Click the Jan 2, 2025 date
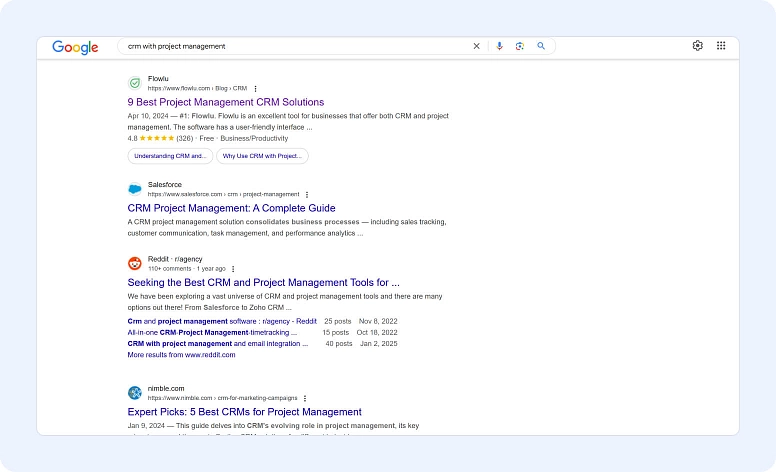Viewport: 776px width, 472px height. 379,343
